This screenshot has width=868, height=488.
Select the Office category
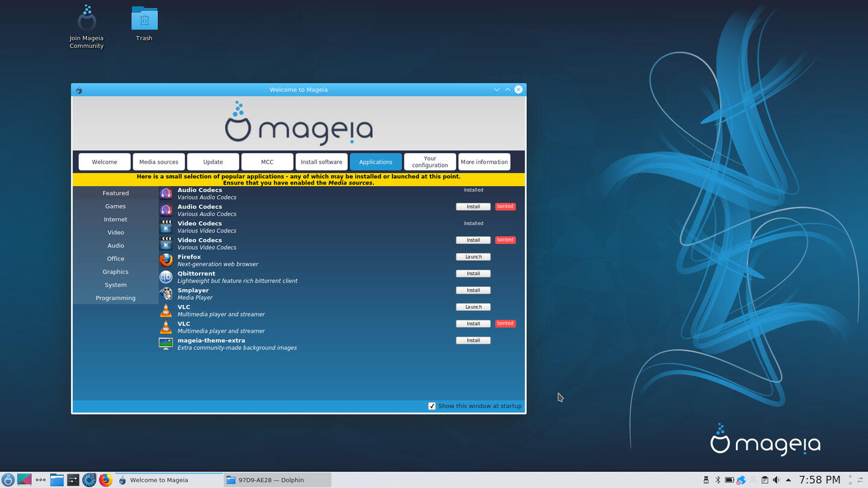point(116,258)
